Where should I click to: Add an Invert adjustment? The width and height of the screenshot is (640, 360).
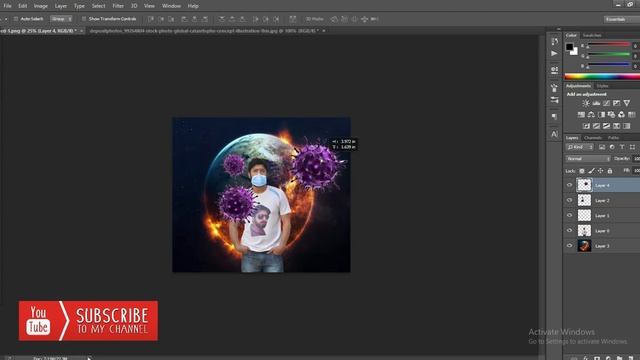point(586,126)
